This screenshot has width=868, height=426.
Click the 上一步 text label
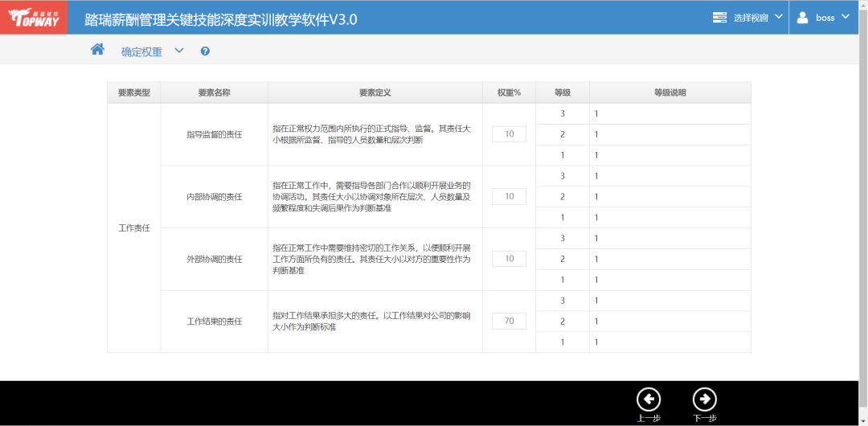coord(648,418)
